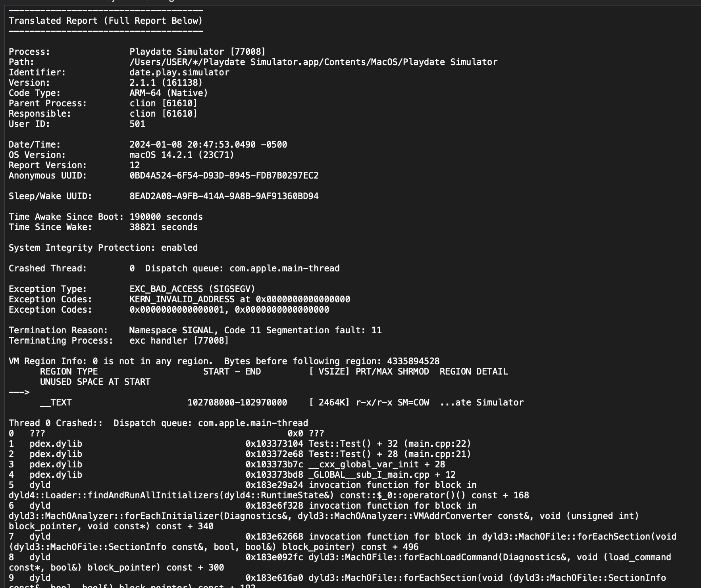
Task: Click the Anonymous UUID value
Action: click(224, 175)
